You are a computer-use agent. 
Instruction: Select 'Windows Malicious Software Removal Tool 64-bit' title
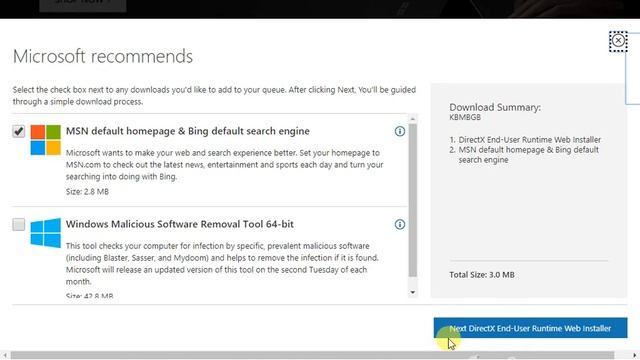point(180,224)
